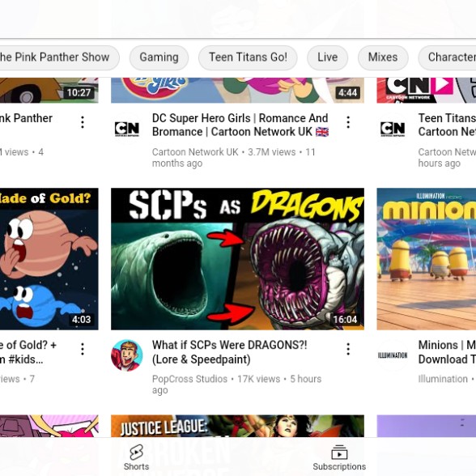Open the Shorts tab icon
This screenshot has height=476, width=476.
(x=136, y=453)
